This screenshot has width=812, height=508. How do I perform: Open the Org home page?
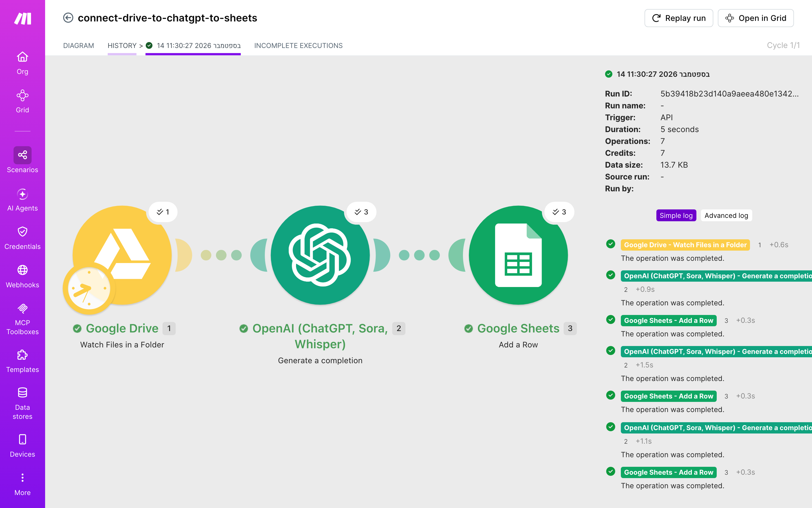tap(23, 63)
